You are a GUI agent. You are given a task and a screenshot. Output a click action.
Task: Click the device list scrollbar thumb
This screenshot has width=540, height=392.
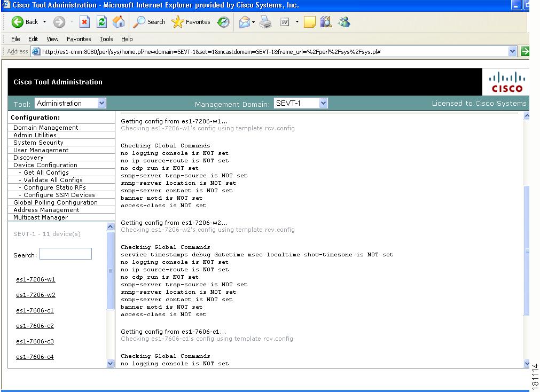point(110,270)
